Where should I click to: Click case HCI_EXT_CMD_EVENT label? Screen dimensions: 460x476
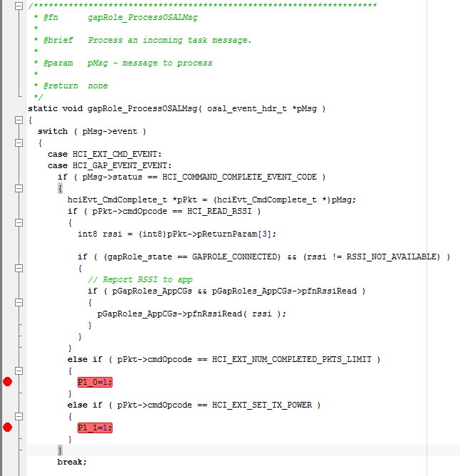105,154
